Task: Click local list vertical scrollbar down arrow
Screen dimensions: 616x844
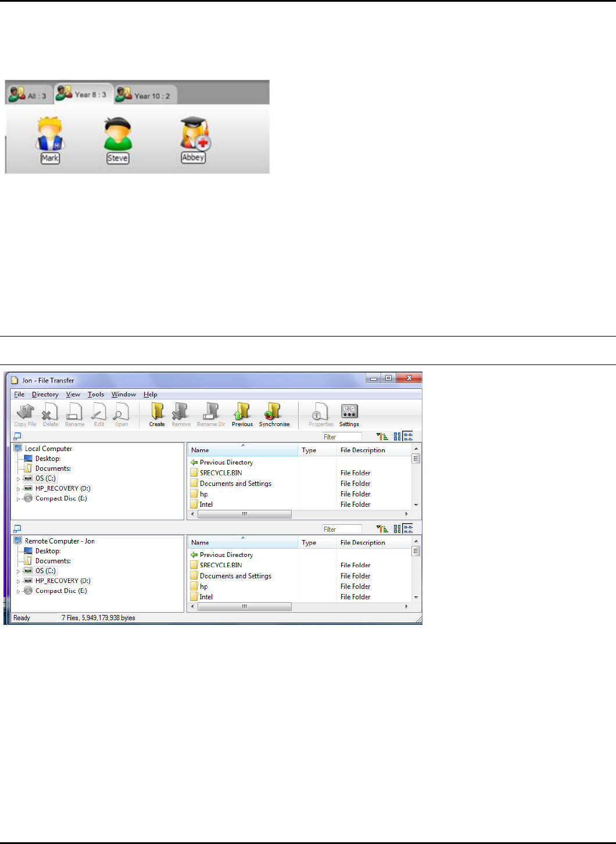Action: tap(416, 505)
